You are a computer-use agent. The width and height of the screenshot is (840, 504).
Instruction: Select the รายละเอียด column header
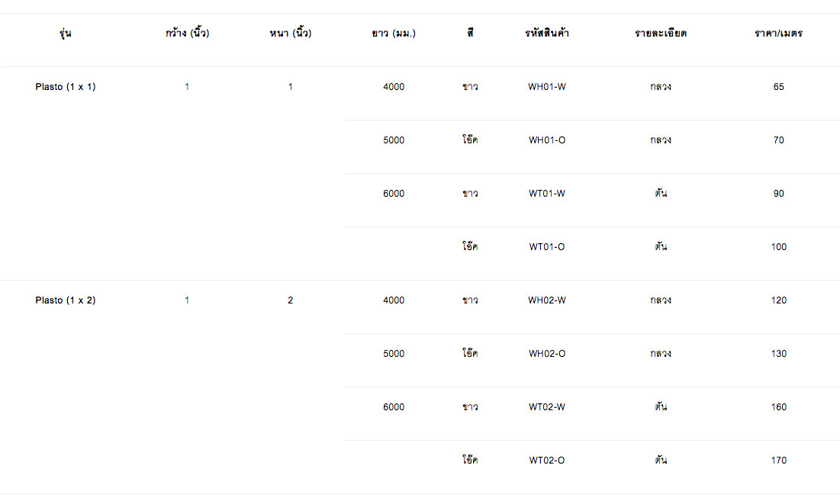pos(661,34)
